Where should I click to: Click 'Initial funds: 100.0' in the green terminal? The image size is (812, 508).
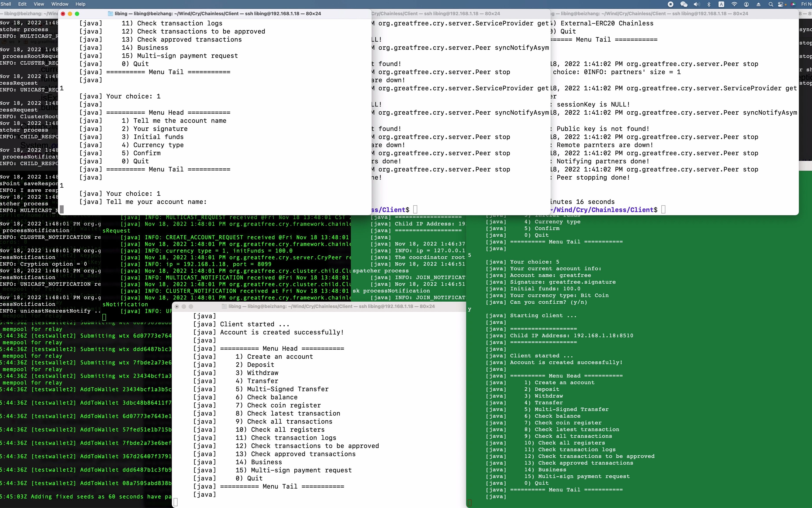545,289
